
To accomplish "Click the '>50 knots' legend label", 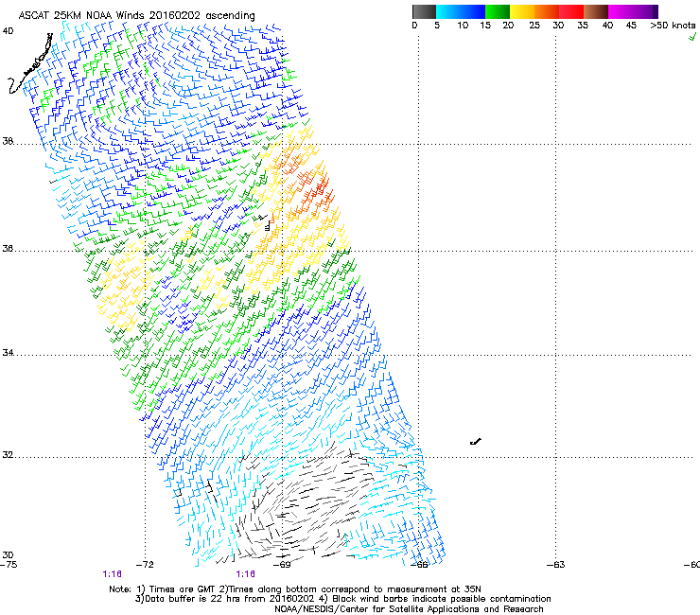I will [x=673, y=26].
